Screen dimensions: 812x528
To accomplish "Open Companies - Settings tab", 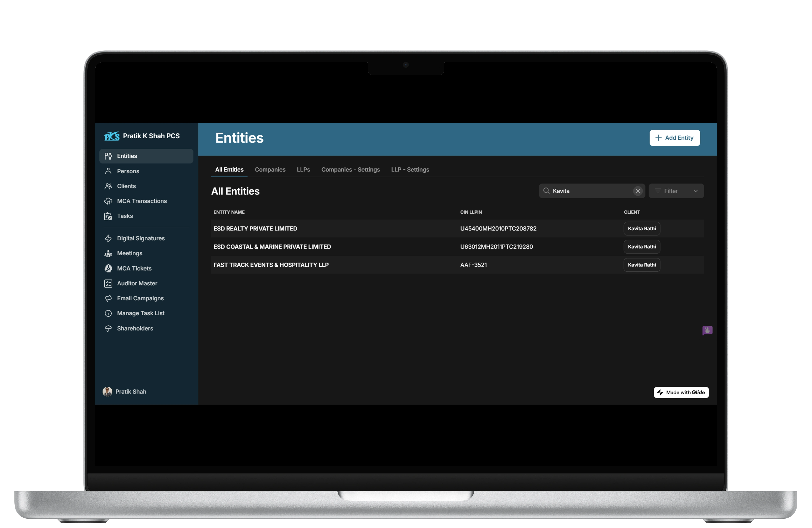I will (350, 170).
